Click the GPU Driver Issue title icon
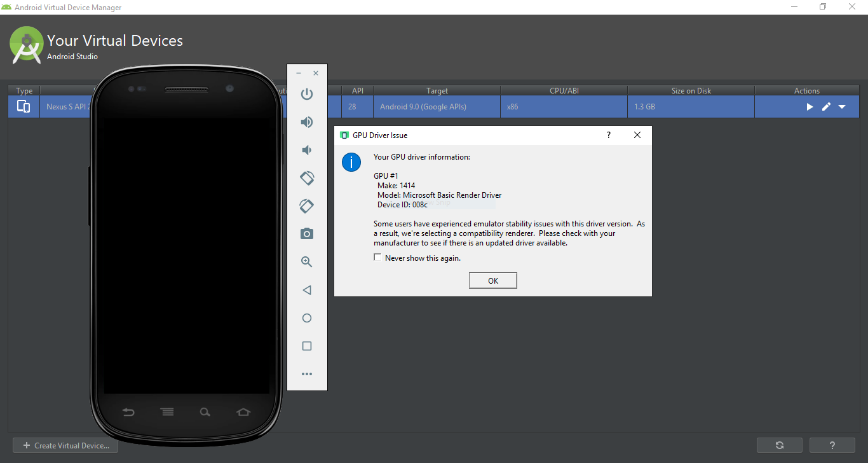Viewport: 868px width, 463px height. [344, 135]
